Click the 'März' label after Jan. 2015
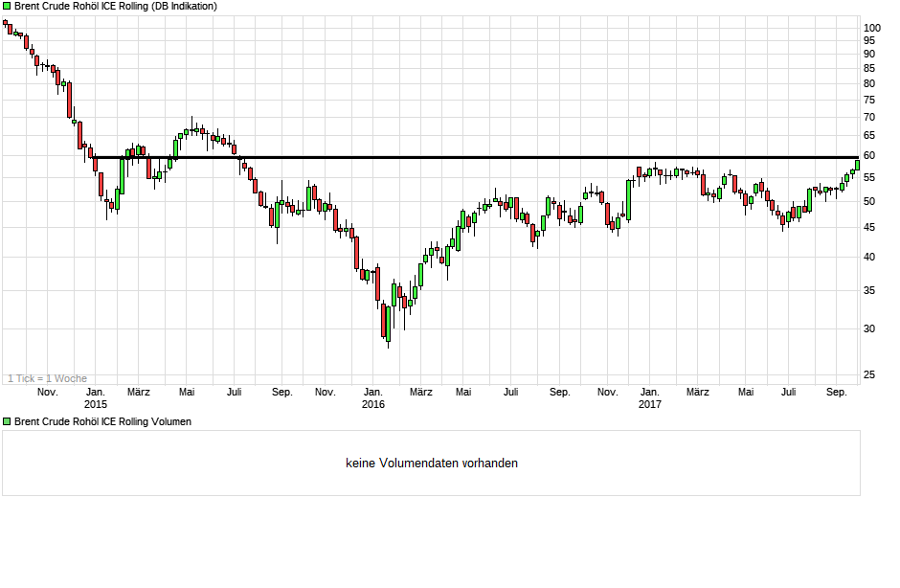The height and width of the screenshot is (588, 900). tap(138, 393)
